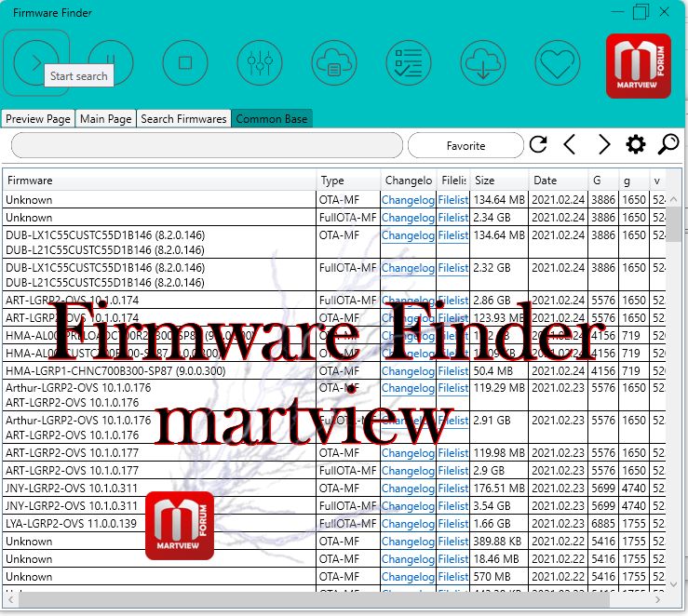Select the LYA-LGRP2-OVS 11.0.0.139 row

pos(334,524)
